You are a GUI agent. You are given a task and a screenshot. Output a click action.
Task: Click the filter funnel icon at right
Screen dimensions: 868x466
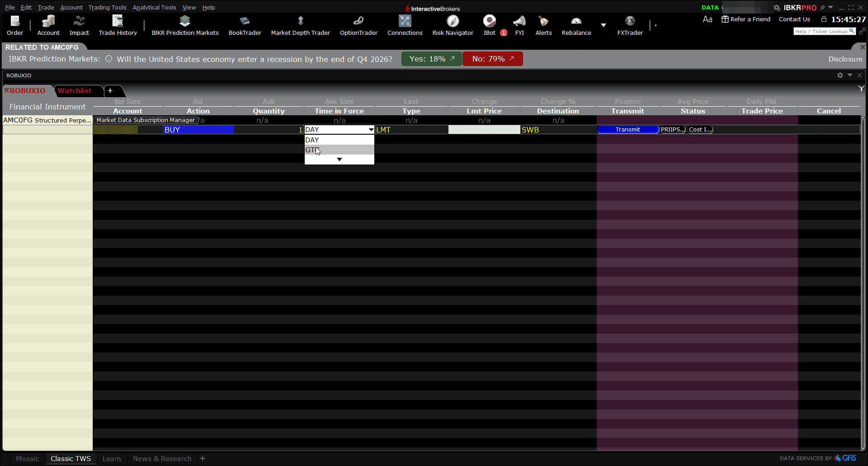click(x=861, y=89)
